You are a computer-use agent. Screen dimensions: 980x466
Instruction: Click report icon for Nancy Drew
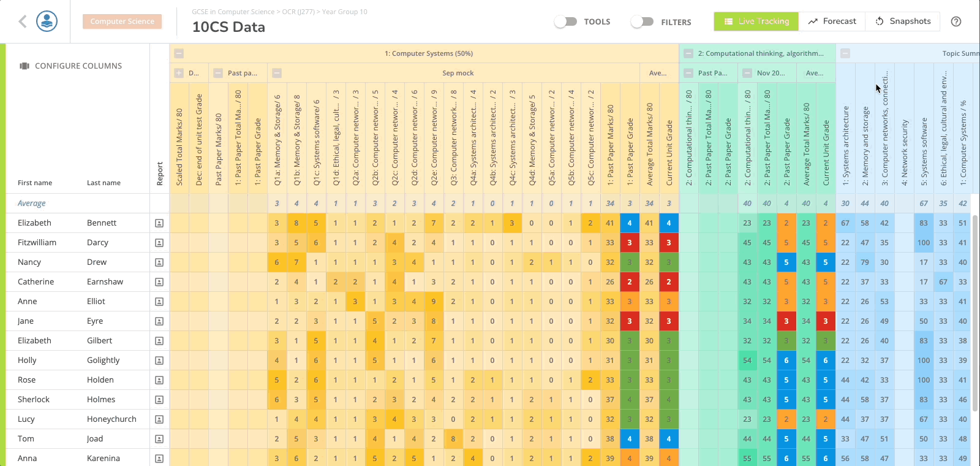point(159,262)
